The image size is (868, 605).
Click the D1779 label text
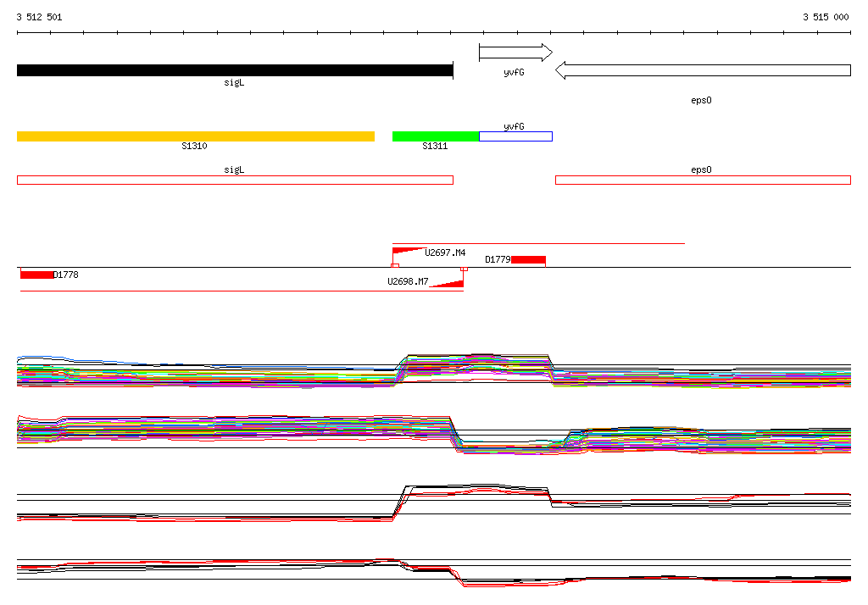[498, 259]
